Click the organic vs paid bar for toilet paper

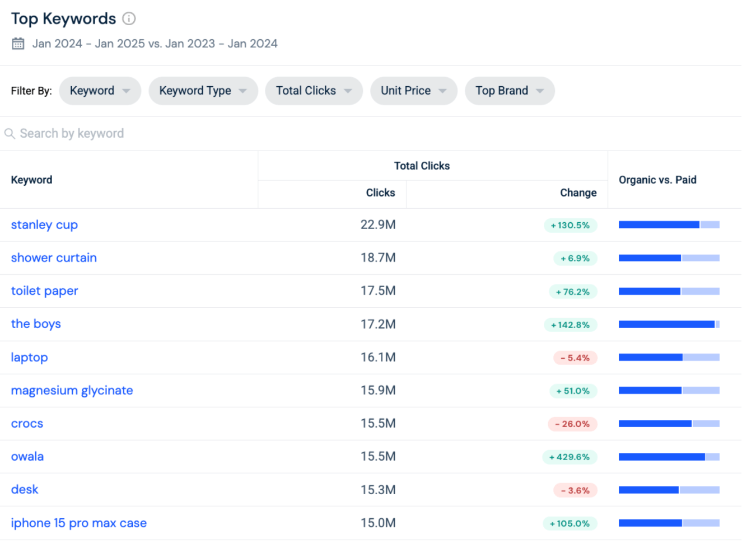[669, 291]
